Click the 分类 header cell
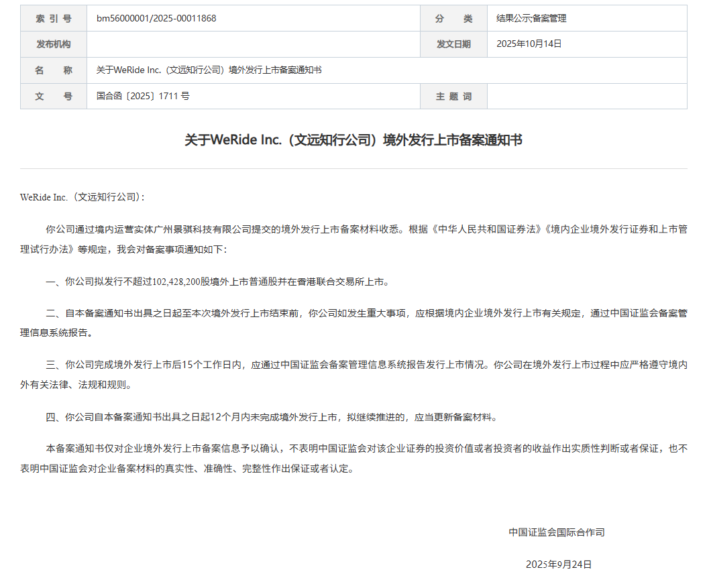Image resolution: width=709 pixels, height=588 pixels. point(453,19)
